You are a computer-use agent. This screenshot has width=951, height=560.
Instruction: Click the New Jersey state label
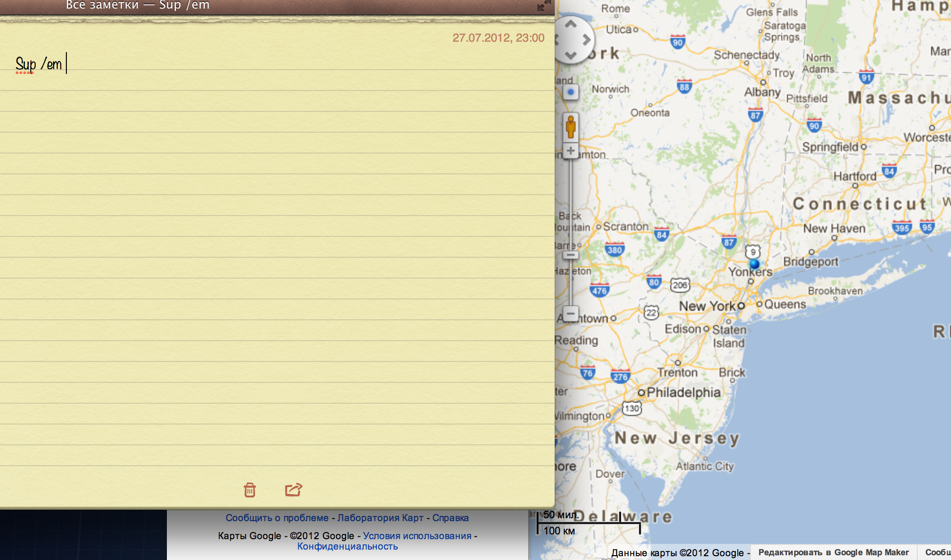pyautogui.click(x=677, y=438)
